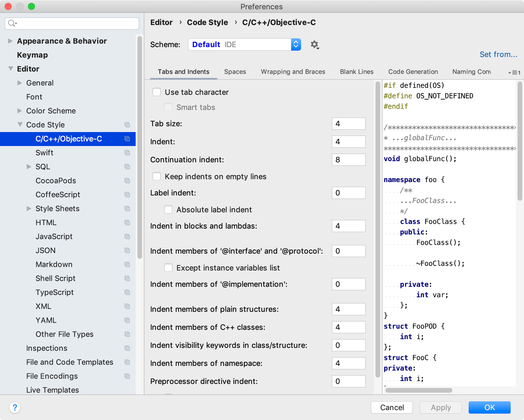The image size is (524, 420).
Task: Click the copy icon beside Other File Types
Action: click(127, 334)
